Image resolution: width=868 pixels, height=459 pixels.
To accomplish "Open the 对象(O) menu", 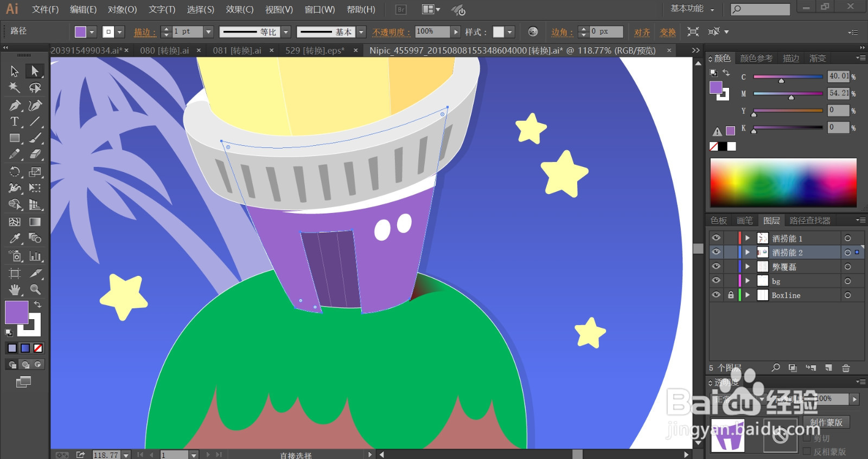I will pyautogui.click(x=122, y=9).
